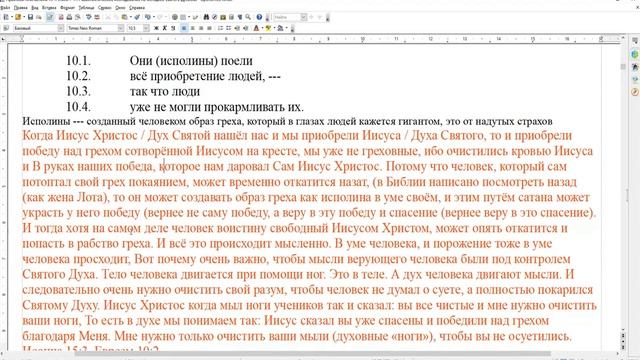
Task: Apply Background Color swatch button
Action: (280, 28)
